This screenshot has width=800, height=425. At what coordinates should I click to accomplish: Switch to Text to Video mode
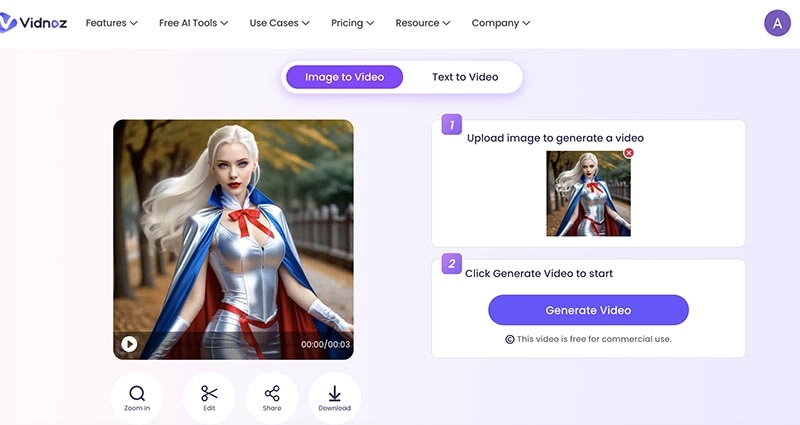pos(465,77)
